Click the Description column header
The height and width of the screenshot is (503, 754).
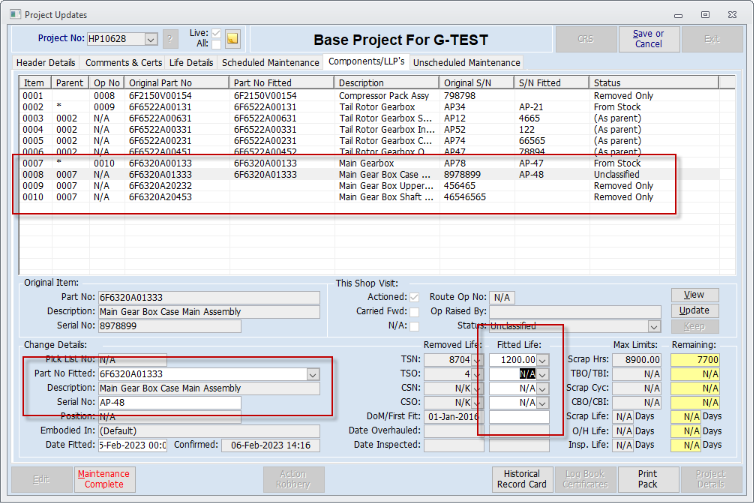[x=387, y=83]
